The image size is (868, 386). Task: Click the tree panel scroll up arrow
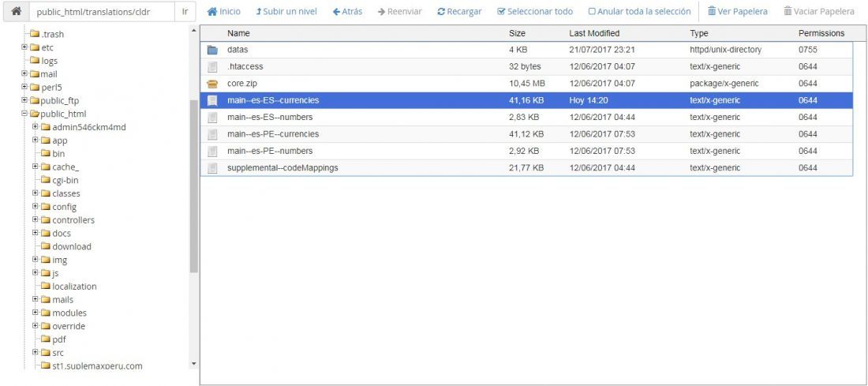194,31
